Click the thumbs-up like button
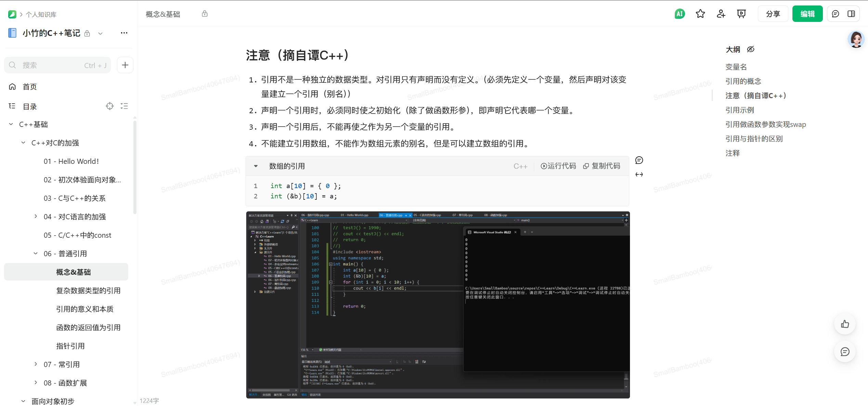The height and width of the screenshot is (406, 868). [x=845, y=324]
